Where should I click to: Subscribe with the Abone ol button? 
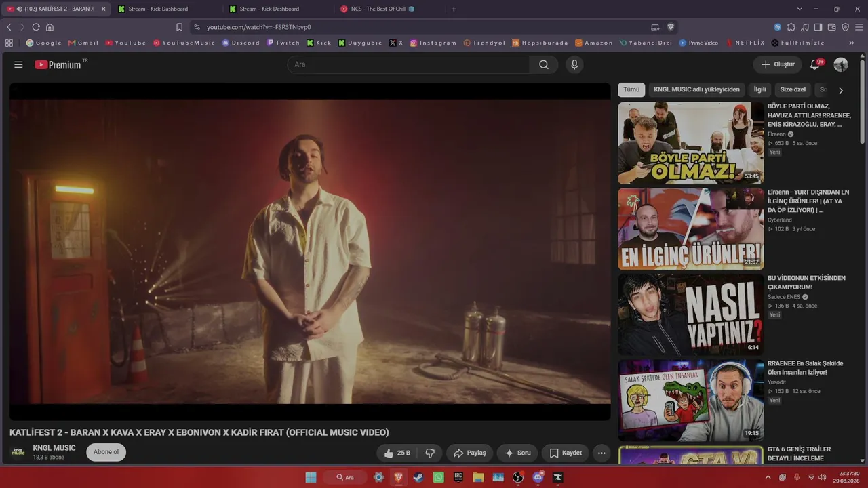tap(106, 452)
